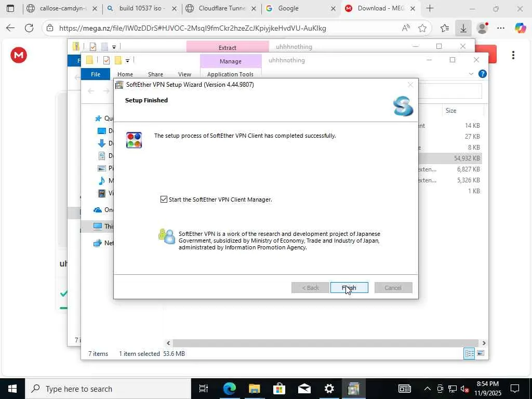The height and width of the screenshot is (399, 532).
Task: Click the MEGA logo on page
Action: (19, 55)
